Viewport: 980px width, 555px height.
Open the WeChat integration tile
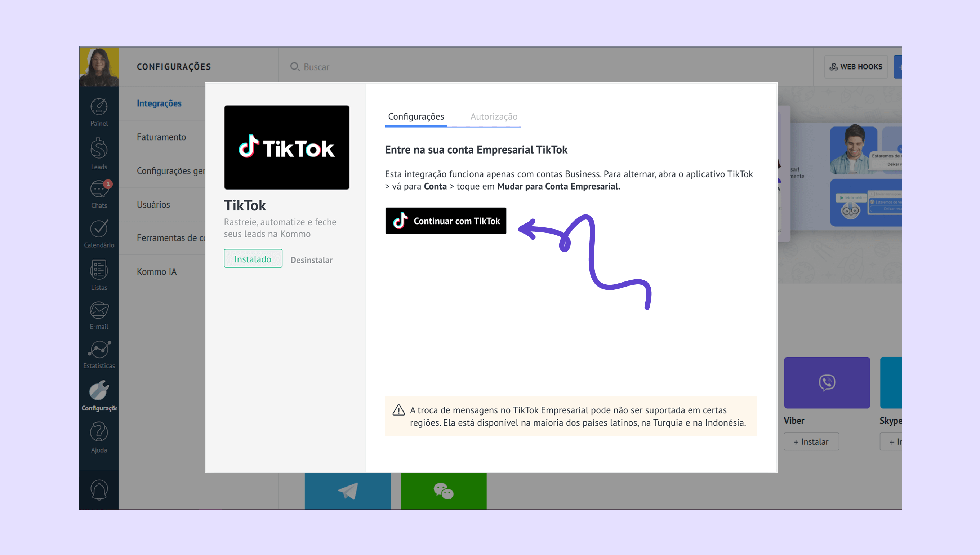pyautogui.click(x=444, y=490)
